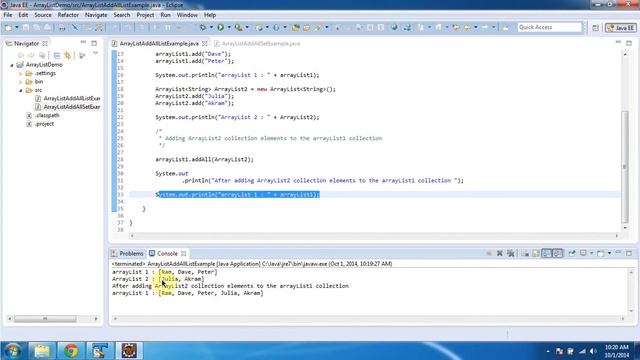Click the Print icon in main toolbar

click(x=61, y=27)
